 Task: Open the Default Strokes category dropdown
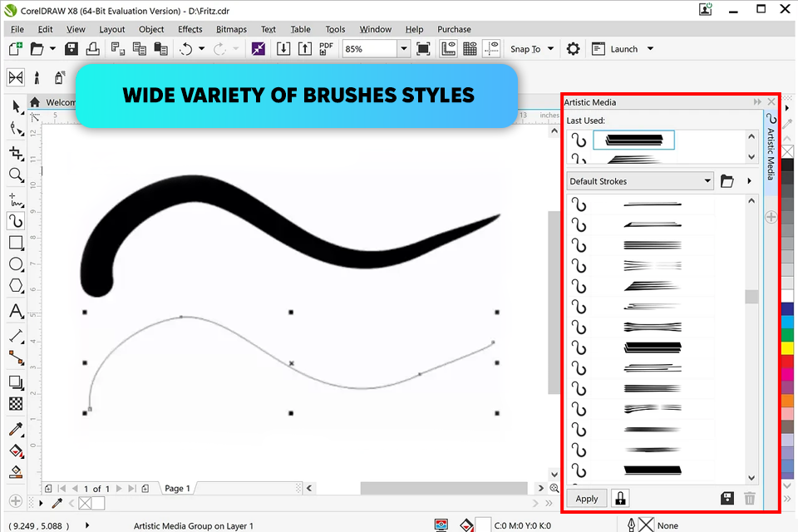click(x=640, y=181)
